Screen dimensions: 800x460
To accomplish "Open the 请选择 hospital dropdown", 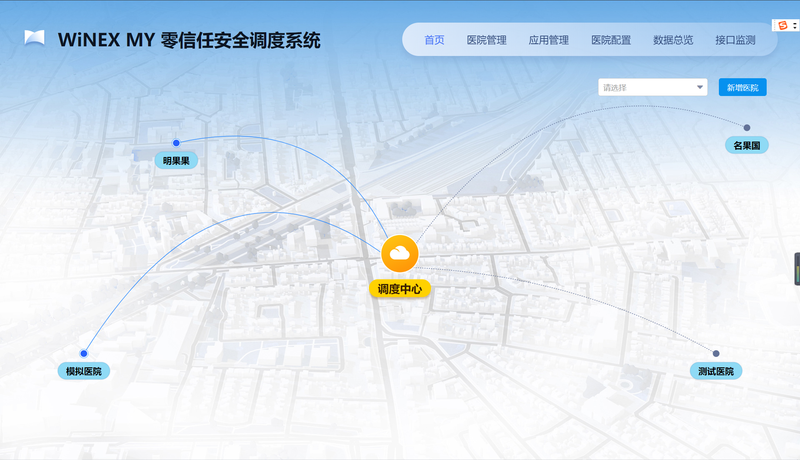I will tap(653, 87).
